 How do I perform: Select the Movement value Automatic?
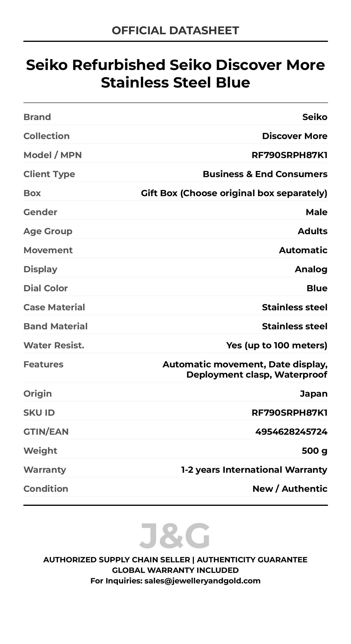pos(303,250)
